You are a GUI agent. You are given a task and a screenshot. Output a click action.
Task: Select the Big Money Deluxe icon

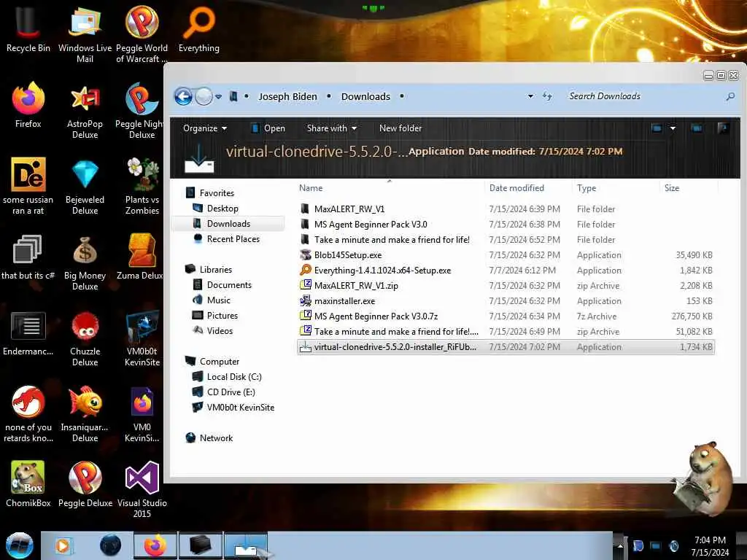click(x=85, y=262)
